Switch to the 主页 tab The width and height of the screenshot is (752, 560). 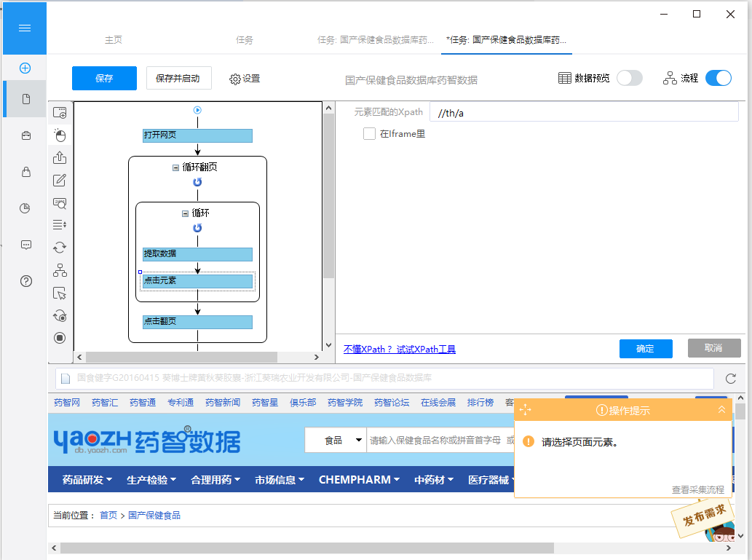tap(114, 40)
